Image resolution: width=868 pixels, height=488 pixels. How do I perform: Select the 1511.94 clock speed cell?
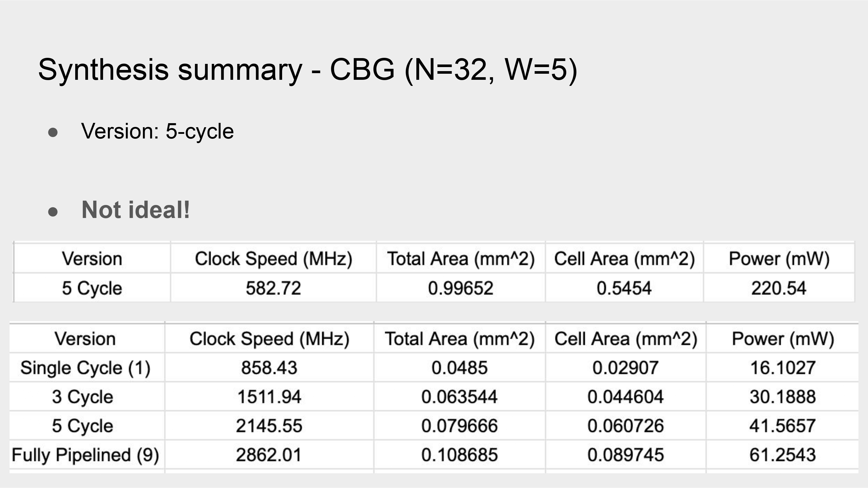click(269, 397)
